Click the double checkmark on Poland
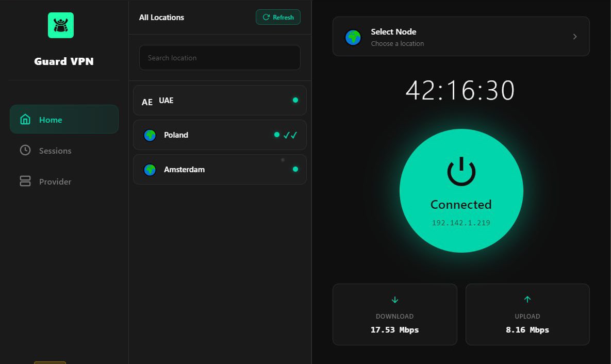Image resolution: width=611 pixels, height=364 pixels. (x=290, y=135)
